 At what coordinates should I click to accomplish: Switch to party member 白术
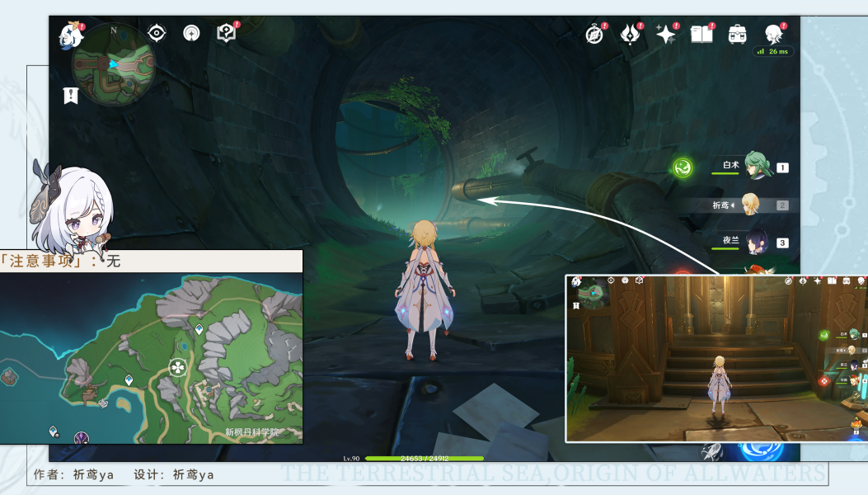pos(756,166)
